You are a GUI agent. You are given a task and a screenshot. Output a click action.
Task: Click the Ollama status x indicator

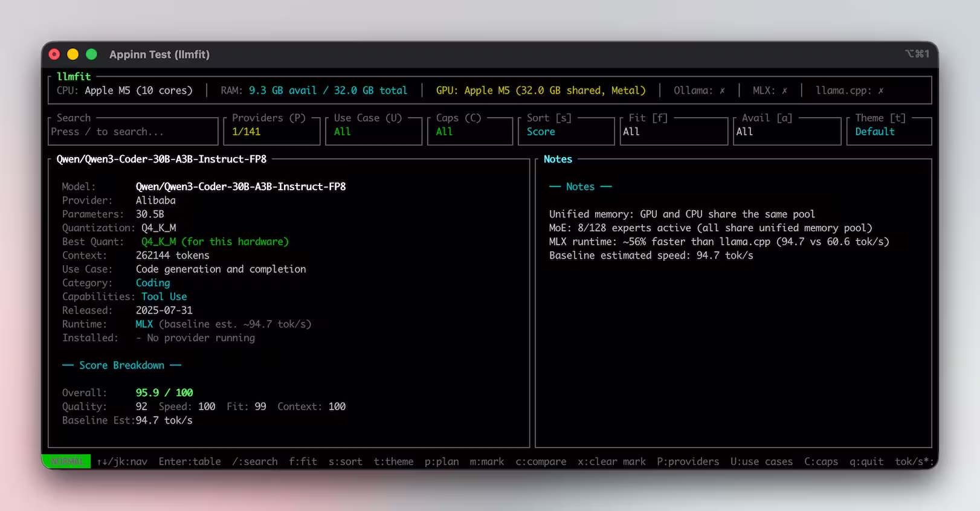coord(722,91)
